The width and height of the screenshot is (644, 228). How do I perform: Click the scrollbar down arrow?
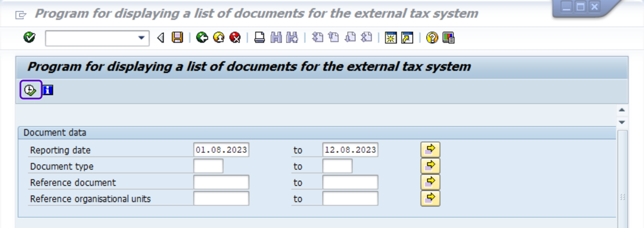point(622,122)
